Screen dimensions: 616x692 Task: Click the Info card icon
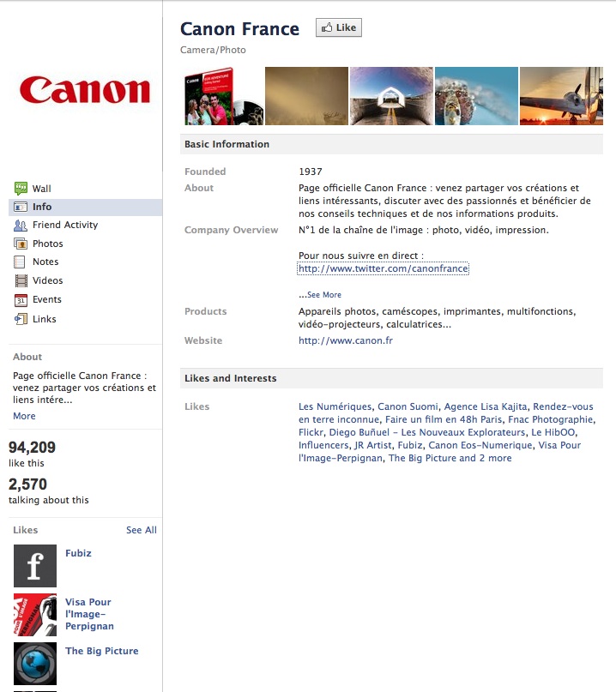[21, 207]
